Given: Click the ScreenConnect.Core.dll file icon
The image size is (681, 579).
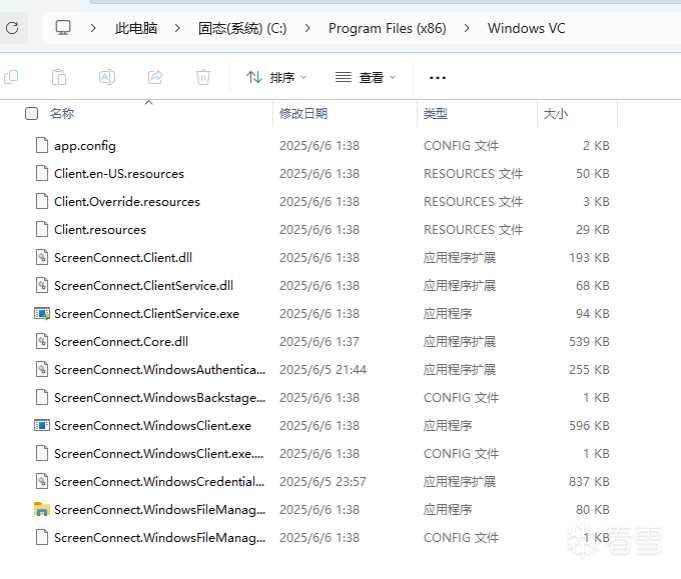Looking at the screenshot, I should (x=42, y=341).
